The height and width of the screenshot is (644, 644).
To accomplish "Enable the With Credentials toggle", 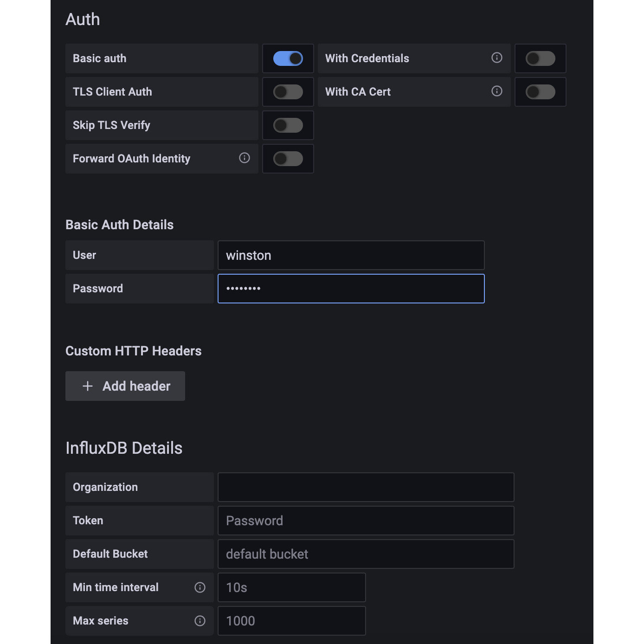I will tap(540, 58).
